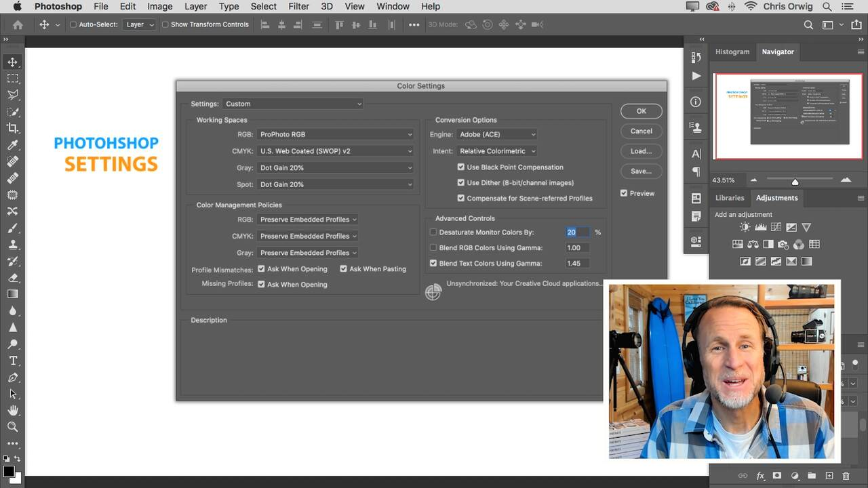The width and height of the screenshot is (868, 488).
Task: Select the Horizontal Type tool
Action: coord(12,361)
